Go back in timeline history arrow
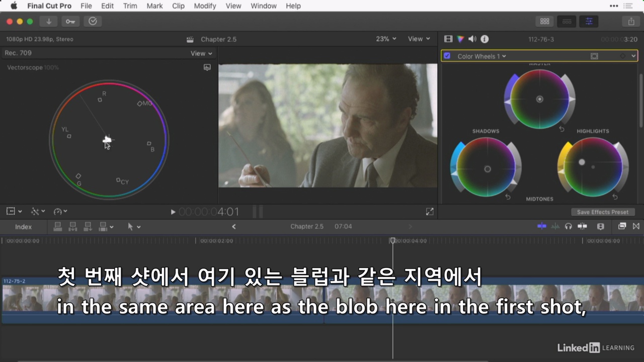Screen dimensions: 644x362 tap(233, 227)
